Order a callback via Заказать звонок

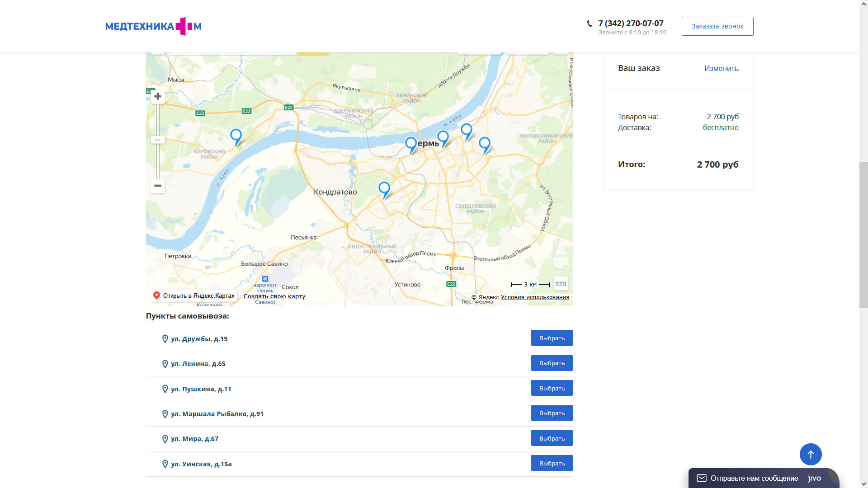[x=717, y=26]
